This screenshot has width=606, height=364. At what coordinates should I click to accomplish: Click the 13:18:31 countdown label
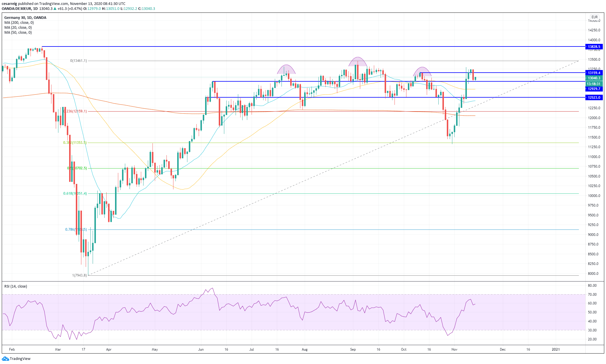tap(594, 84)
